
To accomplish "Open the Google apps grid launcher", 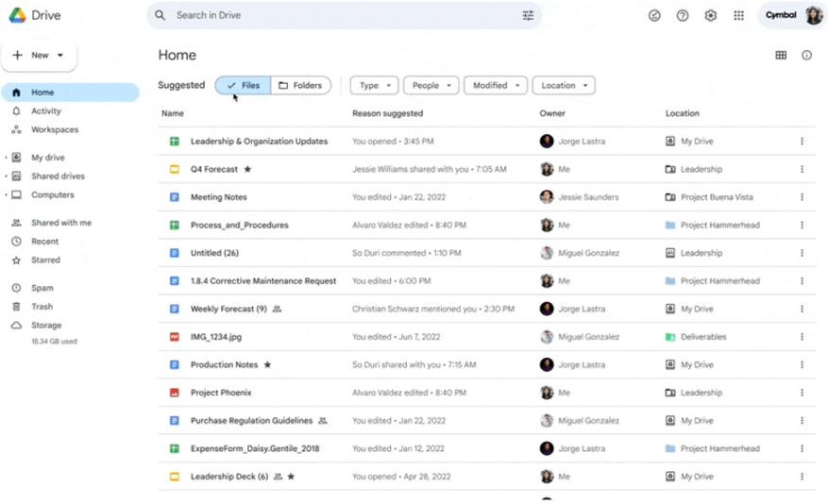I will (x=739, y=15).
